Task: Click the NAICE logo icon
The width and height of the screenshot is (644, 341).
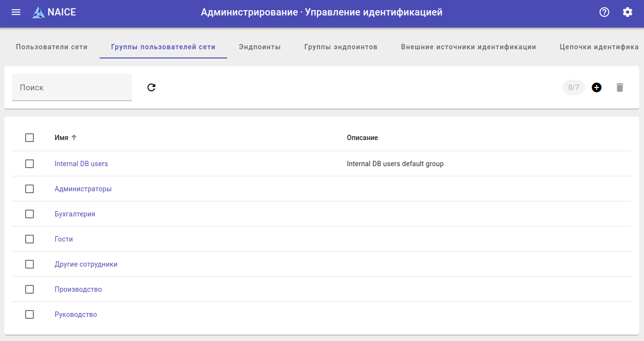Action: coord(38,13)
